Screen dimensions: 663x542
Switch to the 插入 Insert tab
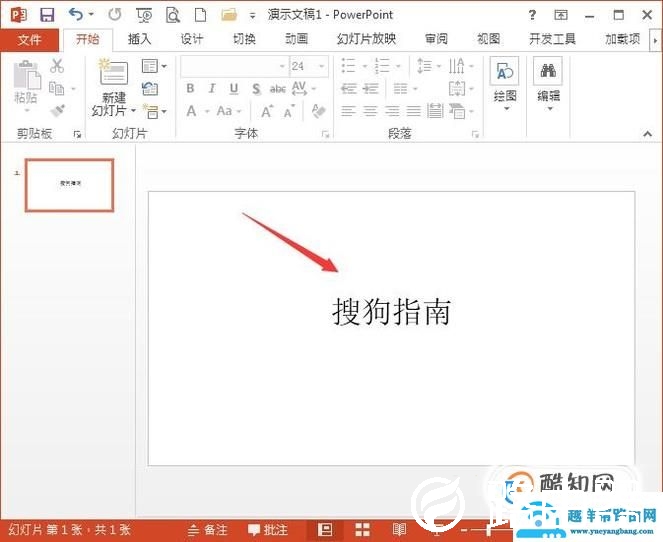coord(140,39)
